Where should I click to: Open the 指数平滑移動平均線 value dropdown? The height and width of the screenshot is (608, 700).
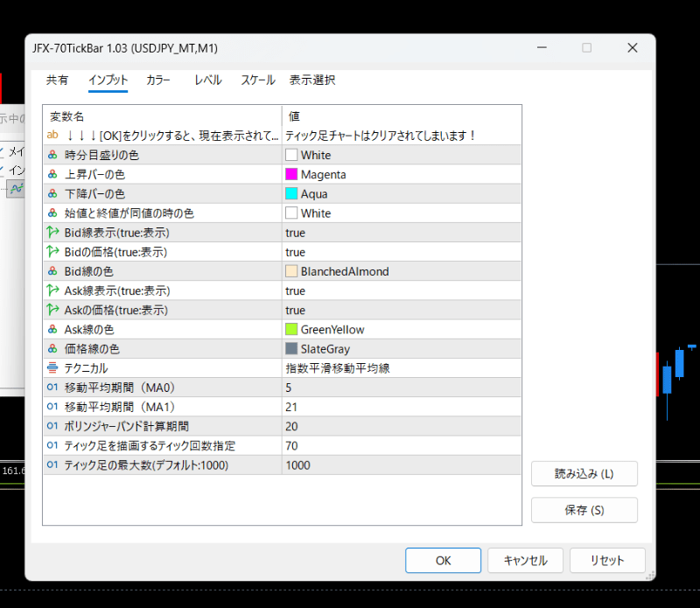(402, 367)
